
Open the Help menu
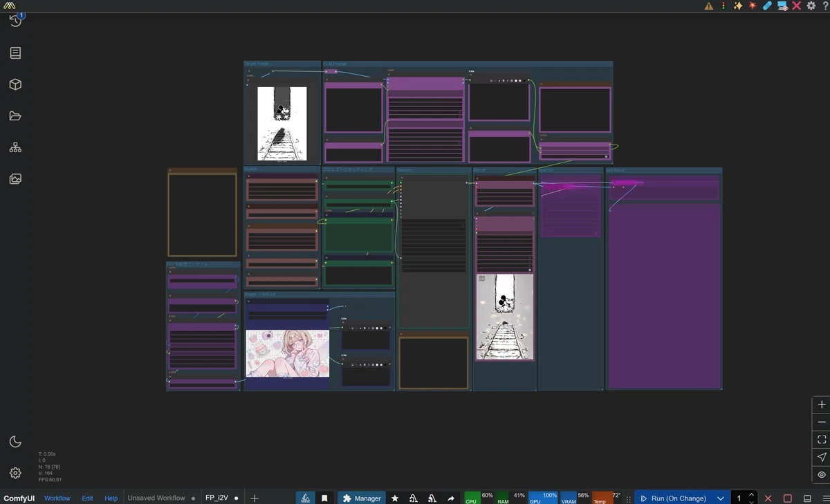click(x=111, y=498)
